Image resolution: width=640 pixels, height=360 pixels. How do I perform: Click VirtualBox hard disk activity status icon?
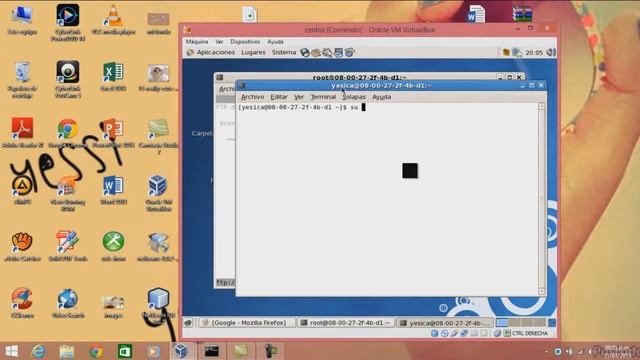pyautogui.click(x=434, y=333)
